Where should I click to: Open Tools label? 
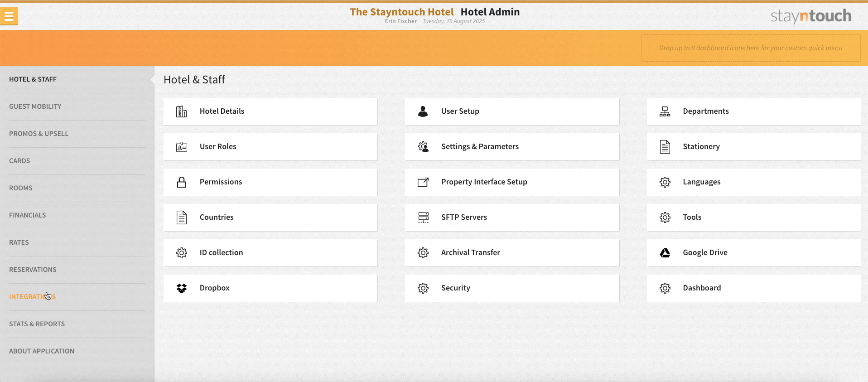(692, 218)
